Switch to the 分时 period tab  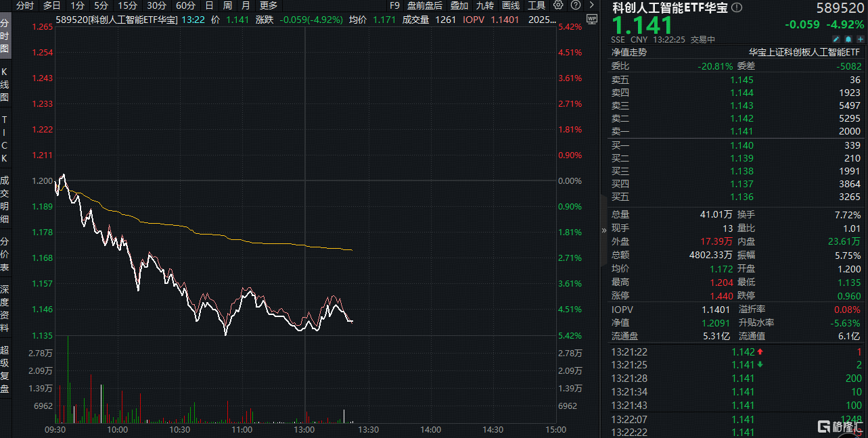[x=24, y=5]
